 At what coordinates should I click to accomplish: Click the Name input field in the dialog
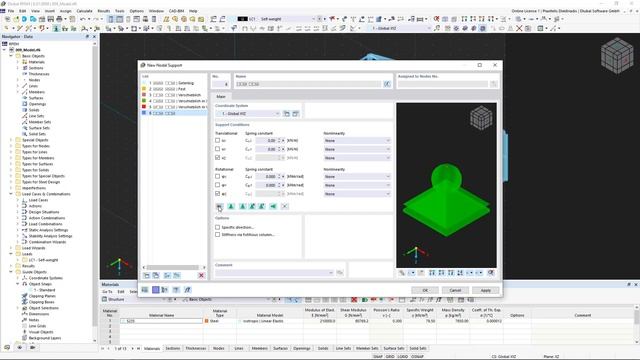(x=308, y=84)
